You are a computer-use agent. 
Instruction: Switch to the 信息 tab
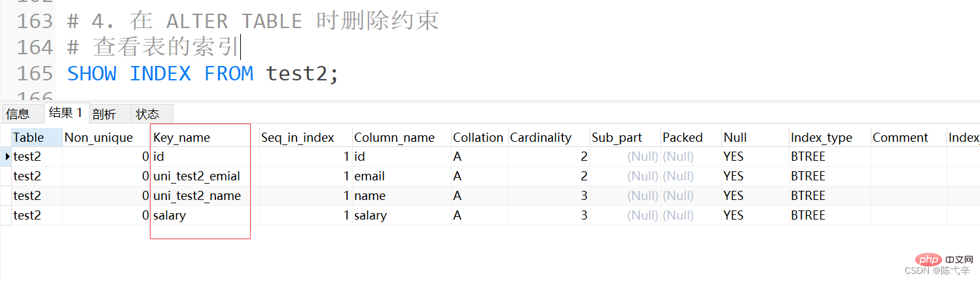click(18, 114)
